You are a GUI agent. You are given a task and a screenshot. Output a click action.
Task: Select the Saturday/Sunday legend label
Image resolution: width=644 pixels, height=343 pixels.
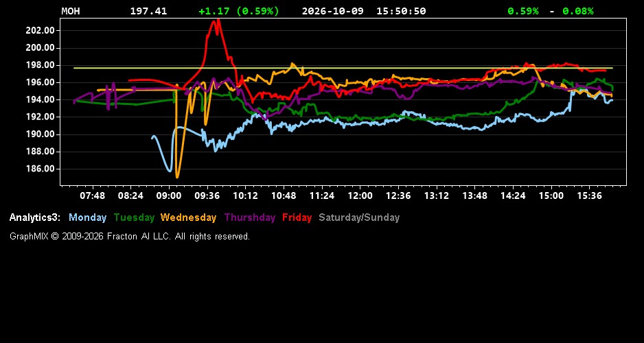pyautogui.click(x=359, y=217)
